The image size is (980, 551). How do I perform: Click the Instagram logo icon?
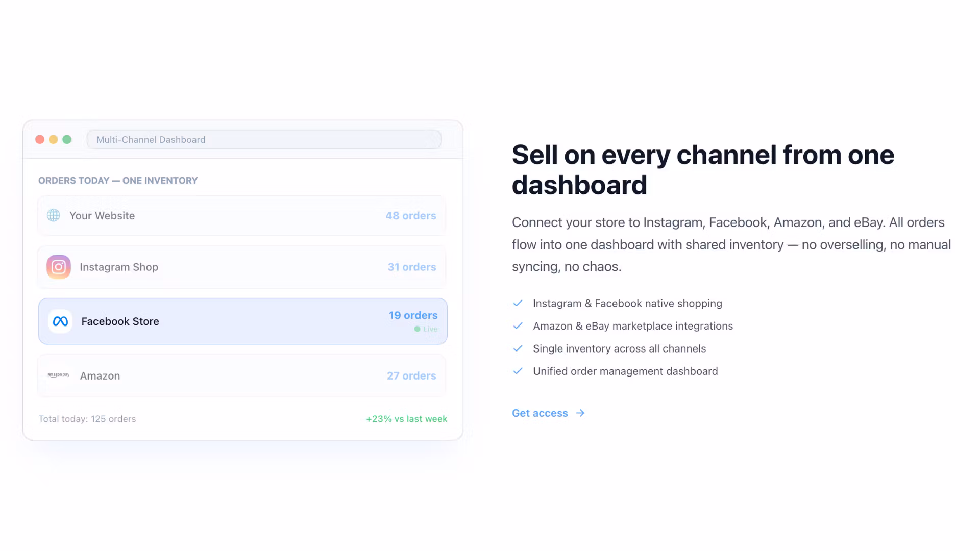point(59,267)
